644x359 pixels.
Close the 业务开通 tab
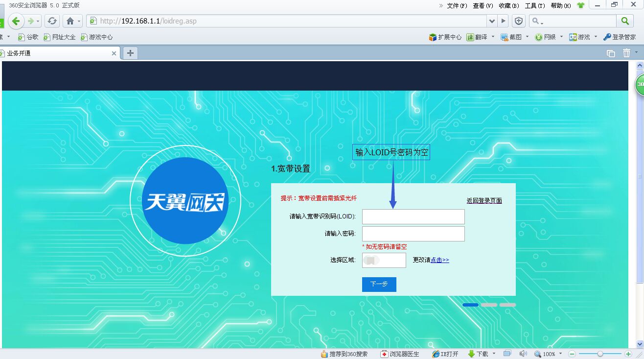click(115, 53)
